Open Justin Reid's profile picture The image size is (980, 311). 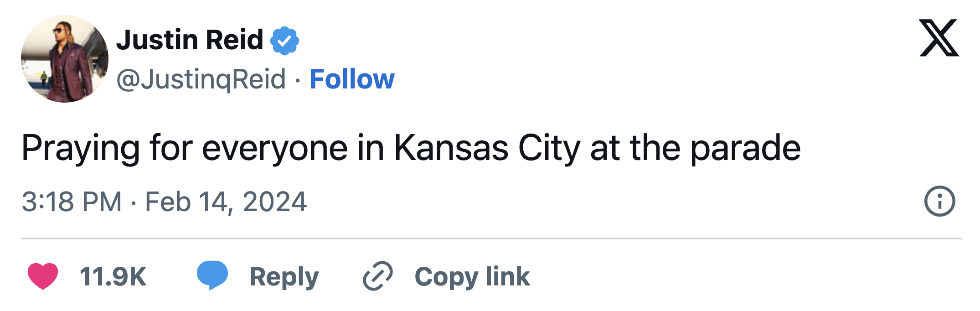point(65,59)
